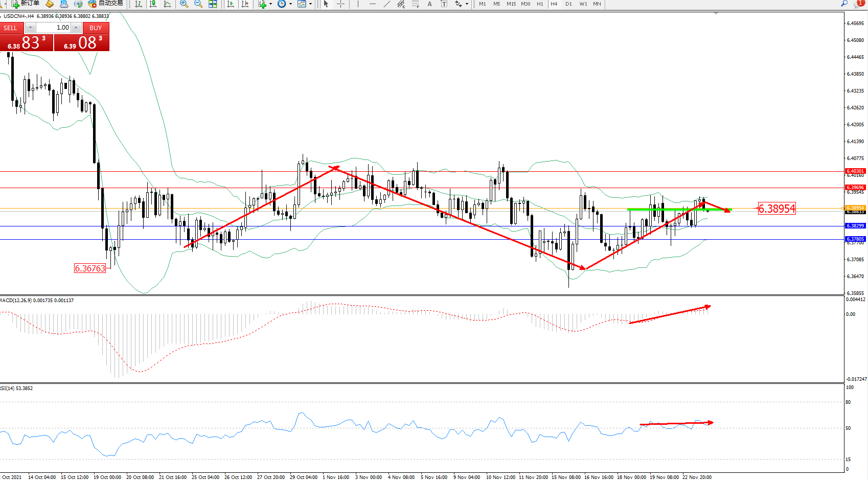
Task: Click the 1.00 lot size field
Action: [53, 28]
